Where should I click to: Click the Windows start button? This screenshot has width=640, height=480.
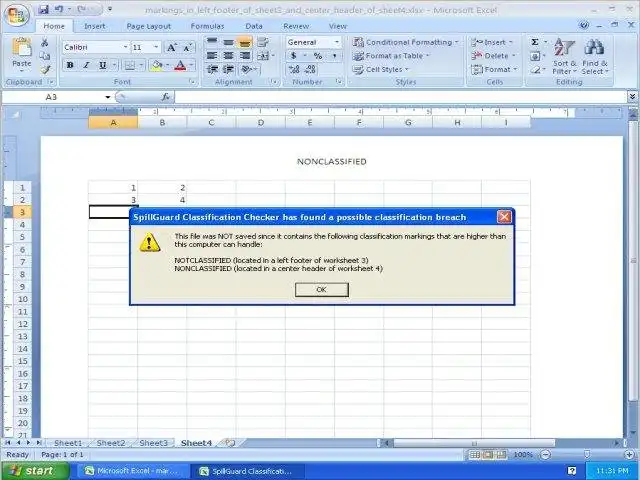tap(35, 471)
